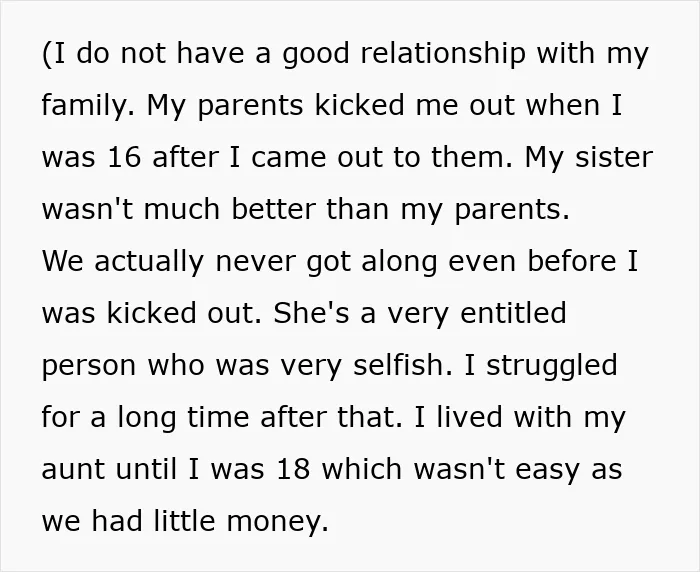
Task: Click the word "entitled"
Action: pos(513,313)
